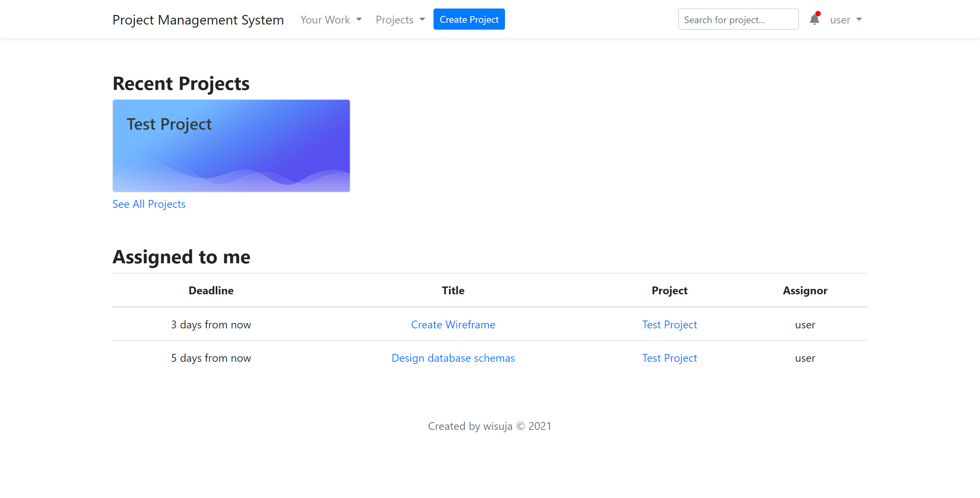Viewport: 980px width, 498px height.
Task: Follow the See All Projects link
Action: pyautogui.click(x=149, y=204)
